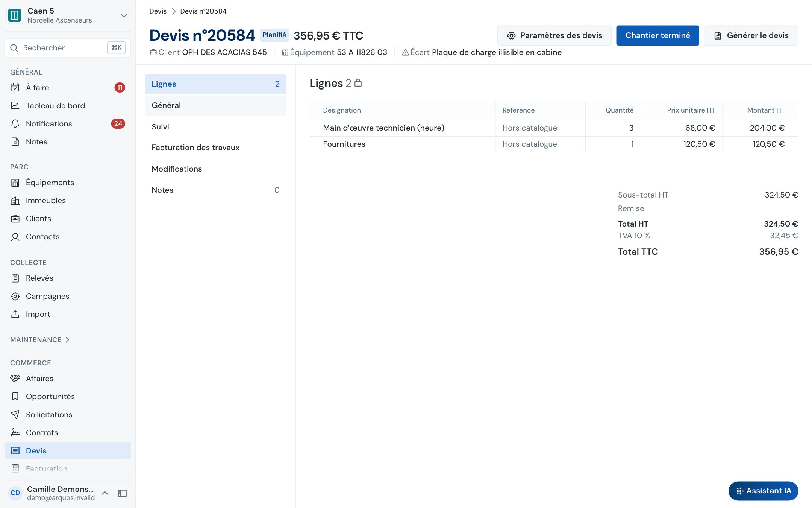Image resolution: width=812 pixels, height=508 pixels.
Task: Click Générer le devis button
Action: 751,35
